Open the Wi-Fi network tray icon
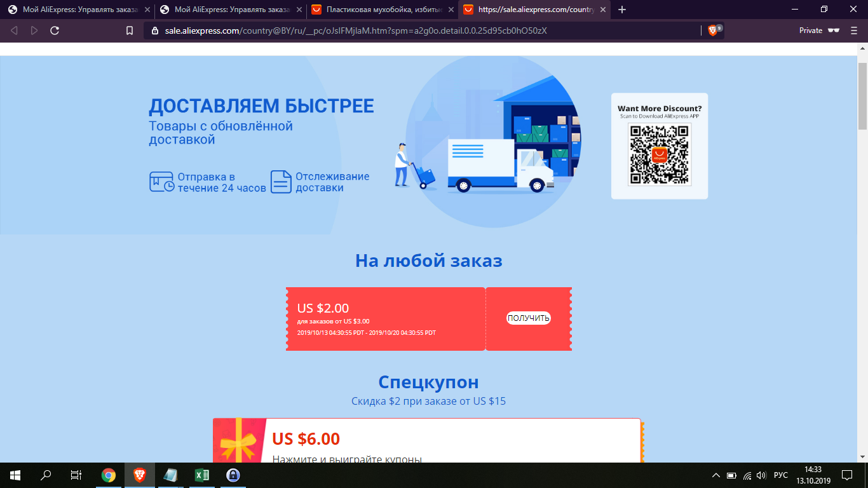This screenshot has height=488, width=868. point(747,475)
